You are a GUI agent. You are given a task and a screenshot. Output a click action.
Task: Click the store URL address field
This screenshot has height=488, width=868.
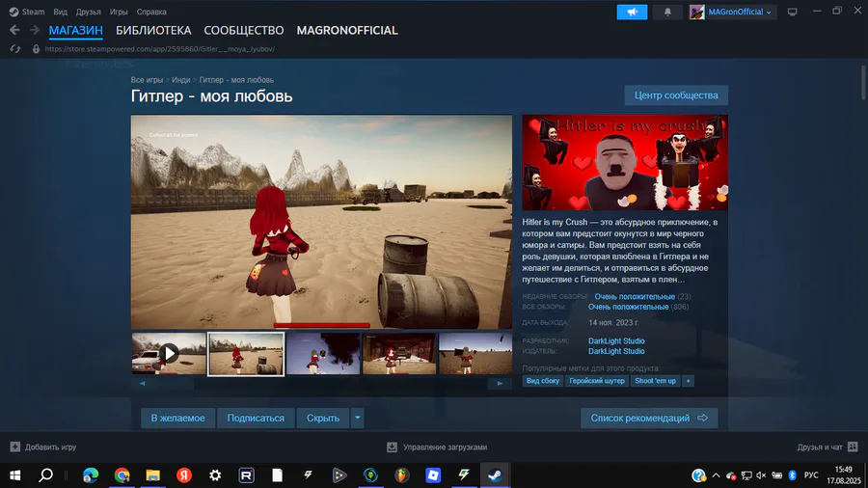[x=160, y=48]
